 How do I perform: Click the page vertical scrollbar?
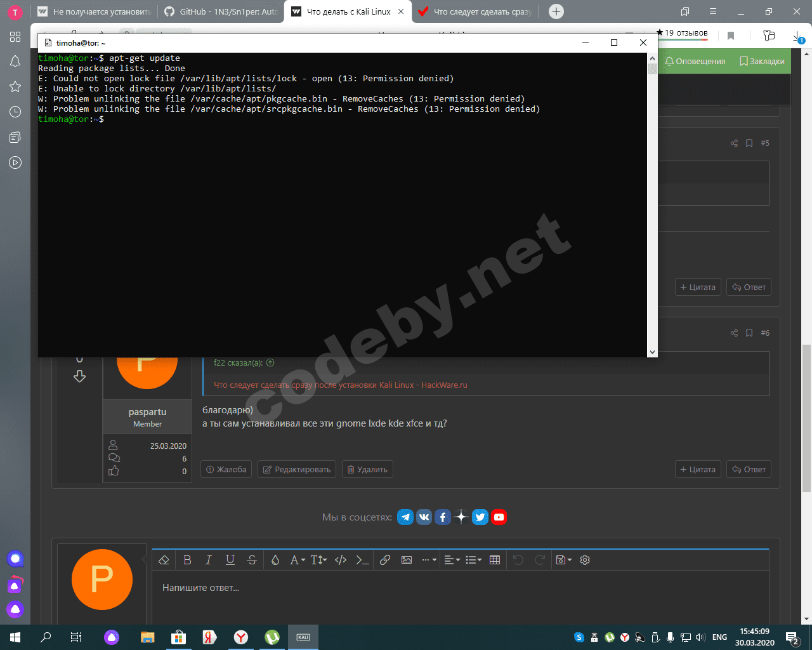(806, 418)
